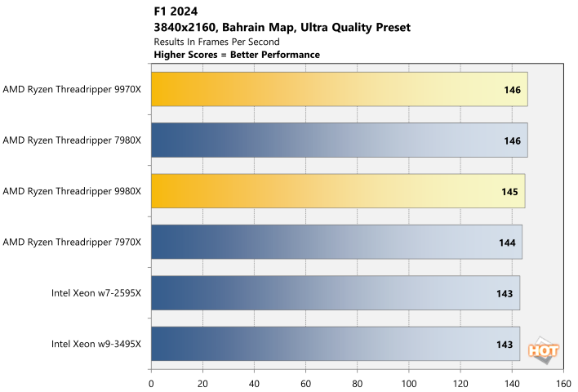This screenshot has height=392, width=578.
Task: Click the x-axis label '80'
Action: (358, 384)
